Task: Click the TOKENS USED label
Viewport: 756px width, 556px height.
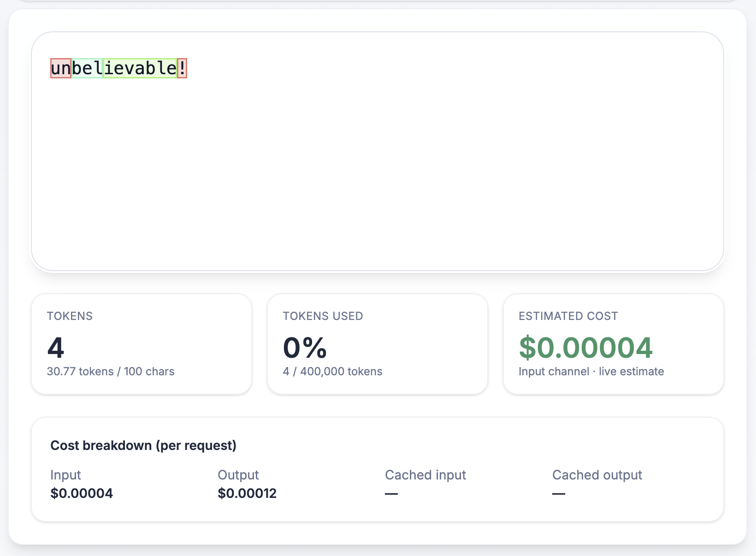Action: 323,316
